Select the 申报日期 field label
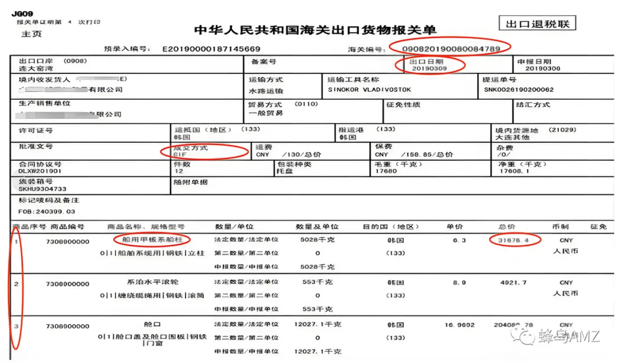Screen dimensions: 620x364 (x=534, y=62)
